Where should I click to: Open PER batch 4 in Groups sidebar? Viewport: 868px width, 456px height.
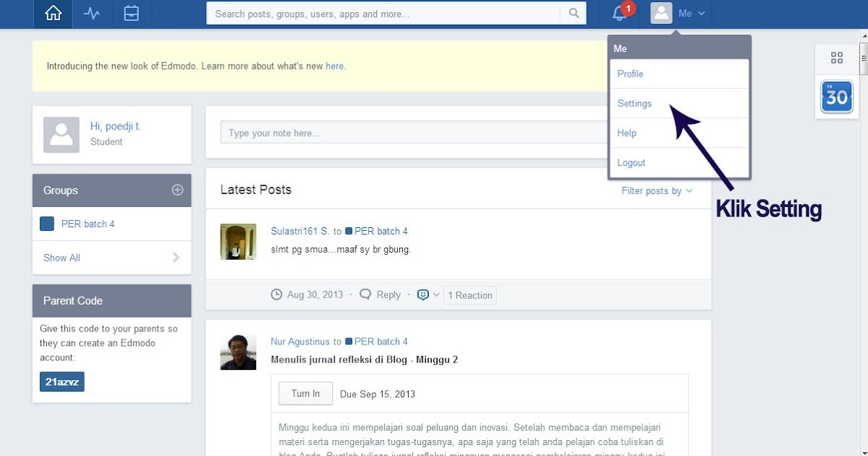88,224
